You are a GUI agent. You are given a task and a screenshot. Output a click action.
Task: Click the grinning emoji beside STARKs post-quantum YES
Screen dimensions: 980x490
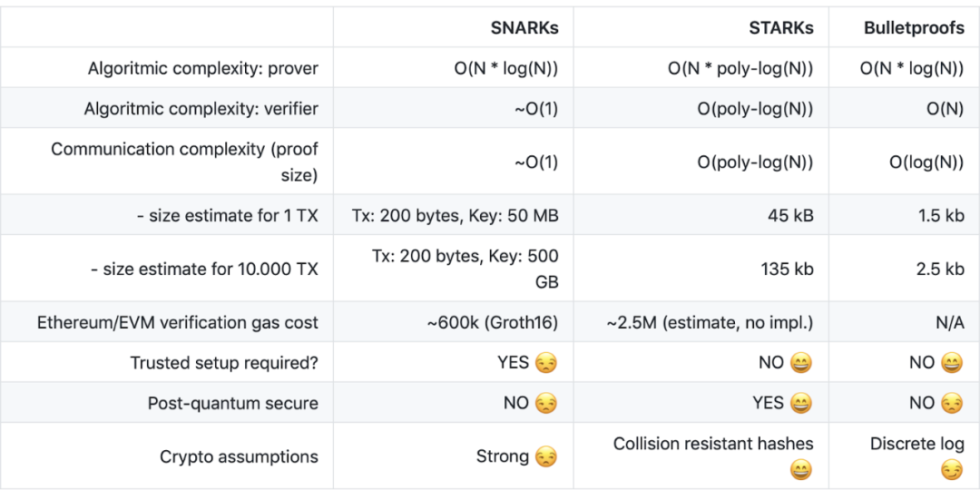coord(801,404)
